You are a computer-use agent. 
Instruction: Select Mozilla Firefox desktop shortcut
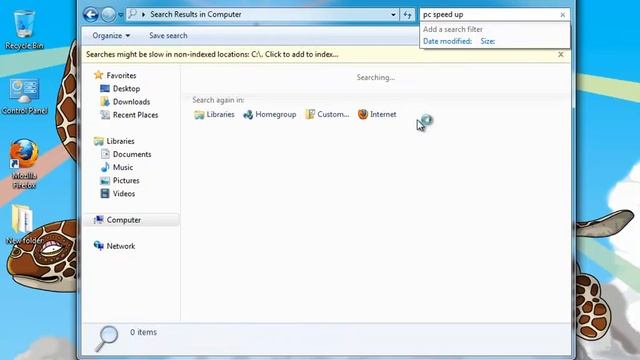(x=24, y=164)
